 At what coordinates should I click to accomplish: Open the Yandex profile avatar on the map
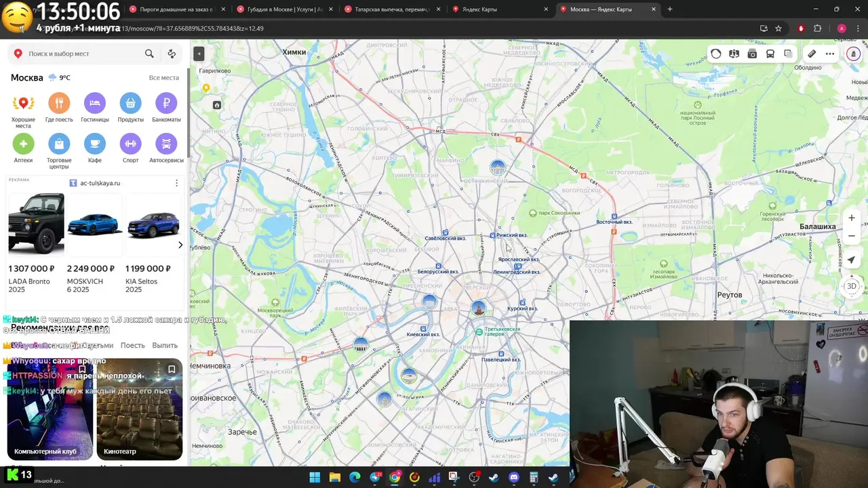click(x=853, y=54)
